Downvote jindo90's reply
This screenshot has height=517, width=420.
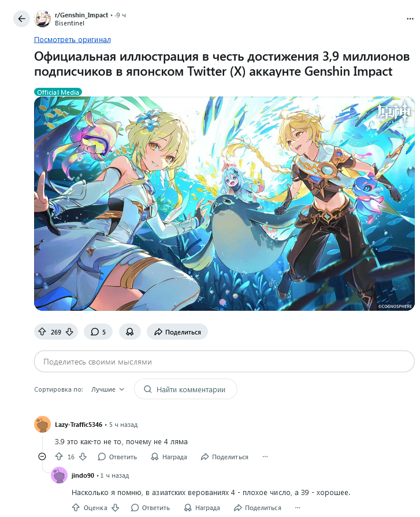[115, 507]
